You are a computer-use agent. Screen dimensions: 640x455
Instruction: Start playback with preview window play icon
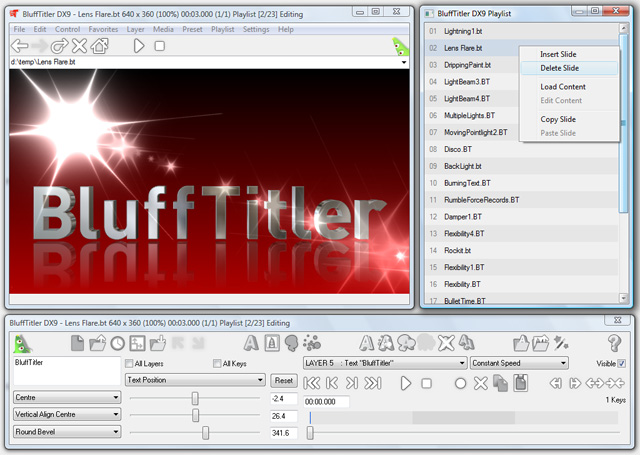(x=139, y=46)
